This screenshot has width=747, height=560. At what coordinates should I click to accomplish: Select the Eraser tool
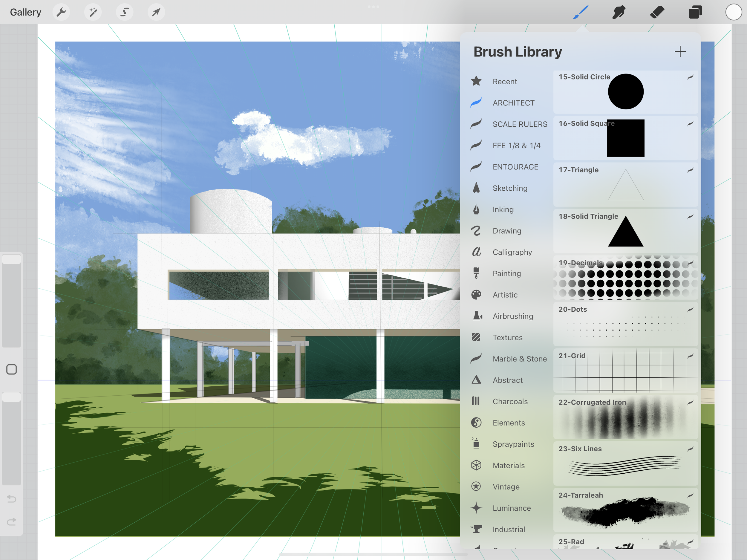[x=657, y=12]
